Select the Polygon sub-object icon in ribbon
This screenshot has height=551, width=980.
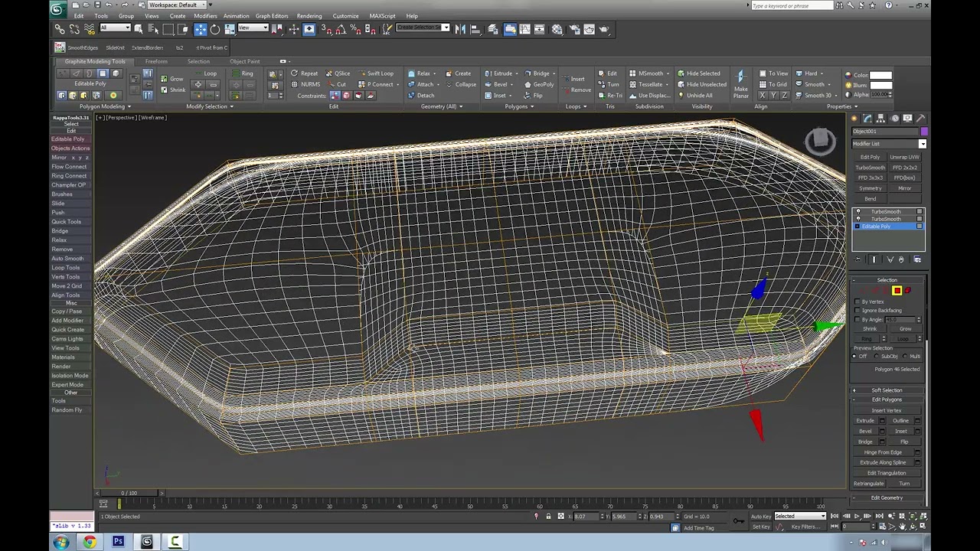click(103, 73)
